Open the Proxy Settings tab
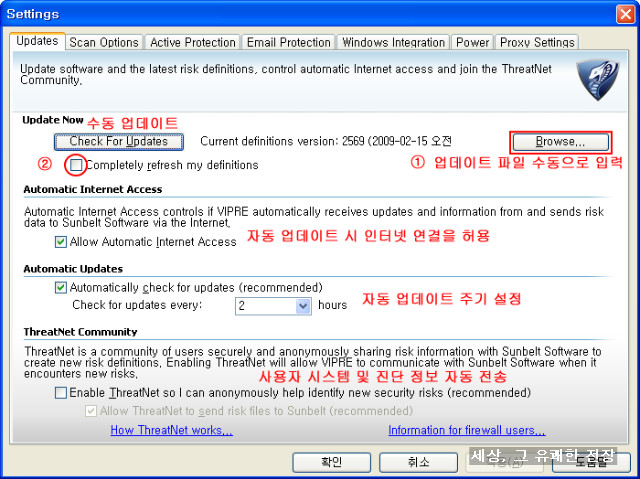Image resolution: width=640 pixels, height=479 pixels. pyautogui.click(x=537, y=42)
